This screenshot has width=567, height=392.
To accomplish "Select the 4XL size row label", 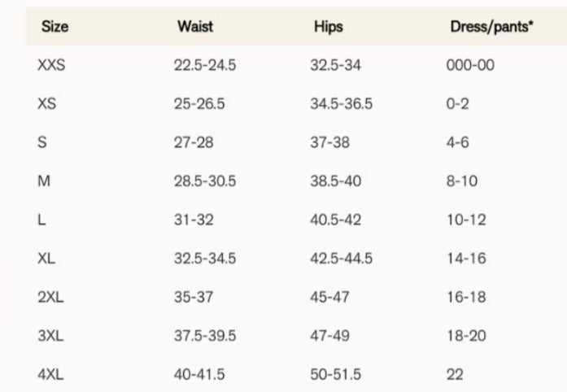I will click(x=50, y=374).
